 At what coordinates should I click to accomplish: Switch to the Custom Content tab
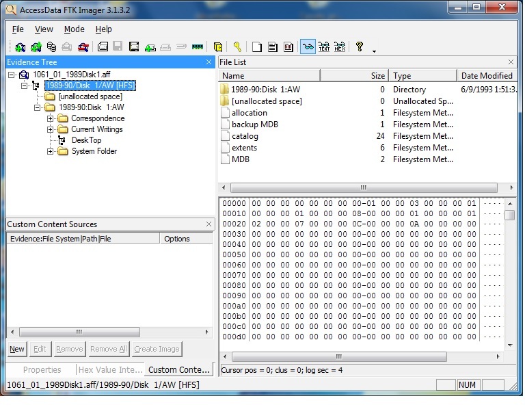179,370
